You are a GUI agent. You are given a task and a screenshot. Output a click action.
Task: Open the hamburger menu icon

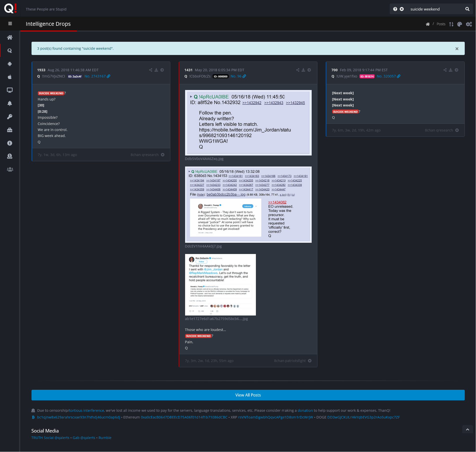10,23
